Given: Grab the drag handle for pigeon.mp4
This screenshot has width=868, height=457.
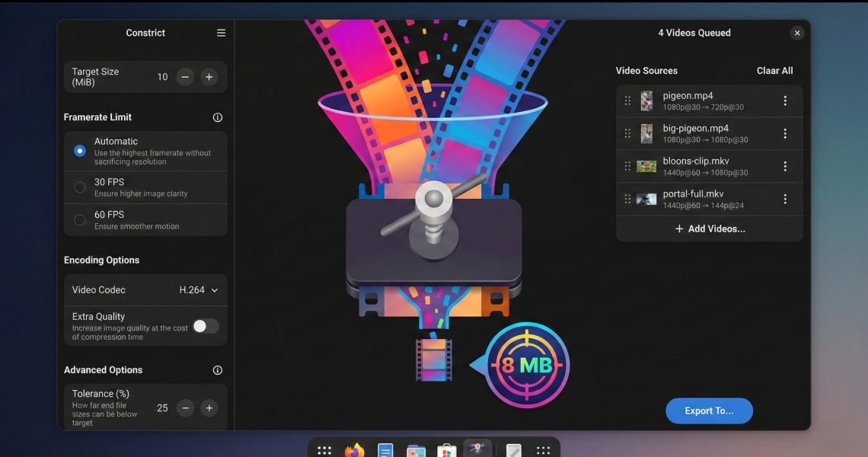Looking at the screenshot, I should pyautogui.click(x=627, y=101).
